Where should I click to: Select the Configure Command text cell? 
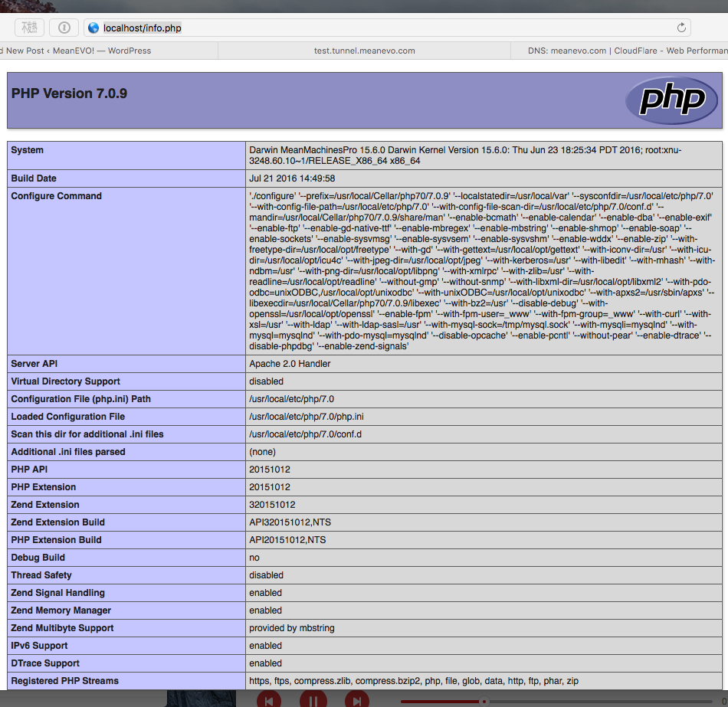pos(483,270)
